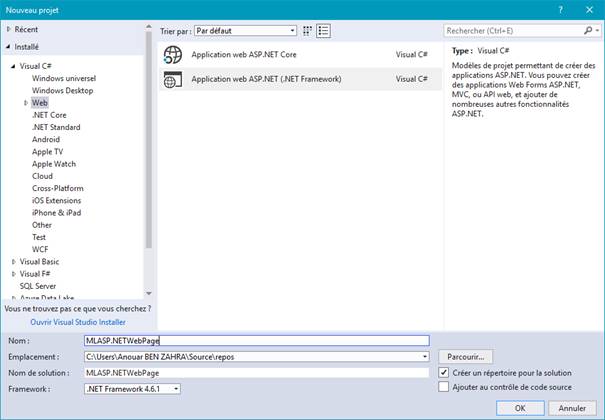Screen dimensions: 605x420
Task: Toggle 'Créer un répertoire pour la solution' checkbox
Action: pyautogui.click(x=444, y=373)
